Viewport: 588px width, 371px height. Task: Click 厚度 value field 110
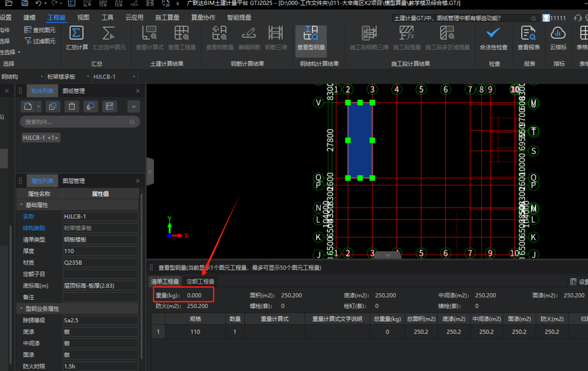pyautogui.click(x=100, y=251)
